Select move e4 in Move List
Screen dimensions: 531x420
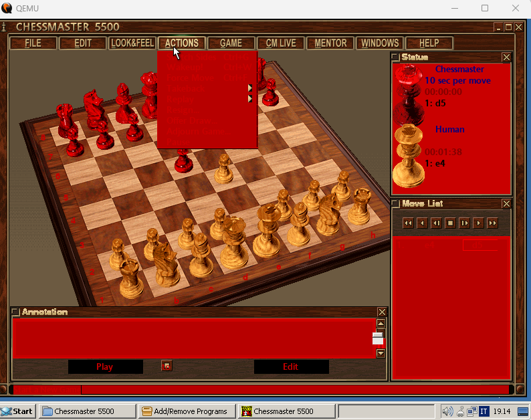[x=430, y=245]
